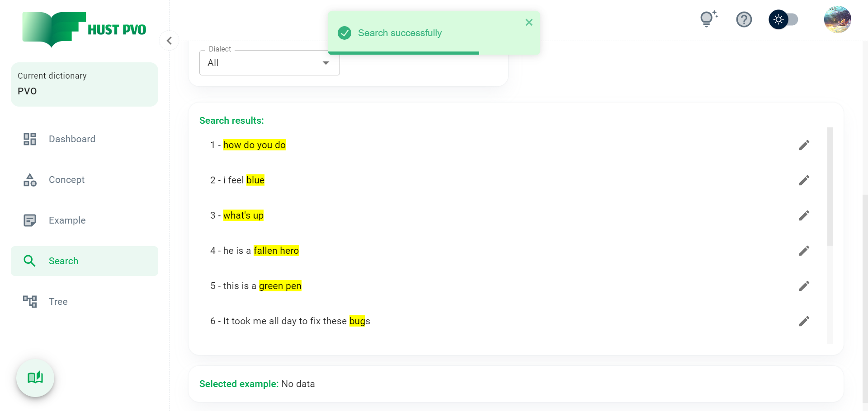
Task: Collapse the sidebar with the chevron button
Action: tap(169, 41)
